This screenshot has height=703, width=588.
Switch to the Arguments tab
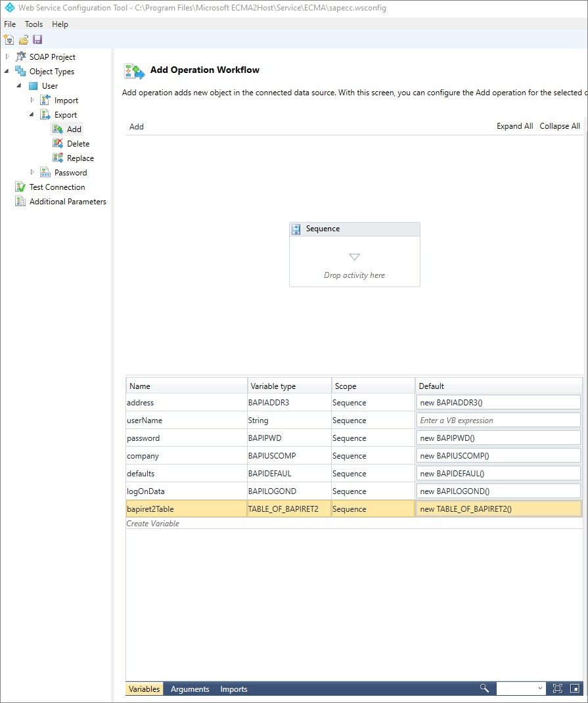(190, 689)
